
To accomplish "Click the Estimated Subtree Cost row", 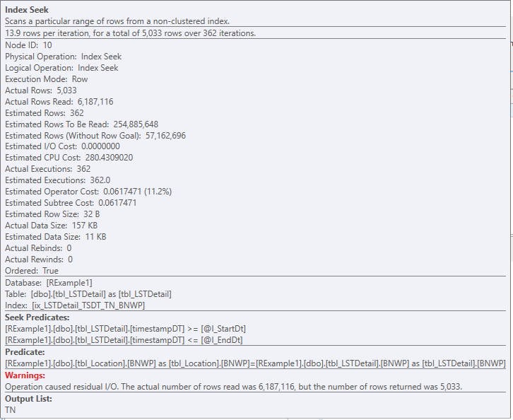I will click(x=71, y=203).
